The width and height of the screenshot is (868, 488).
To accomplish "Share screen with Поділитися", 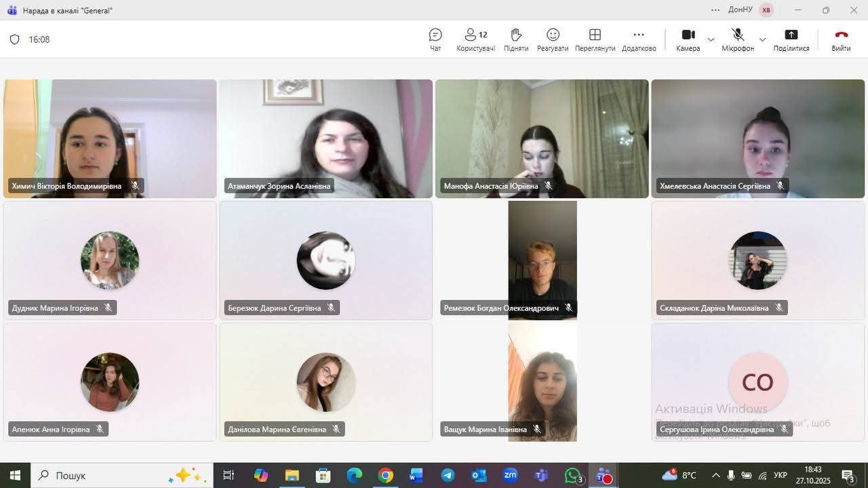I will [x=791, y=39].
